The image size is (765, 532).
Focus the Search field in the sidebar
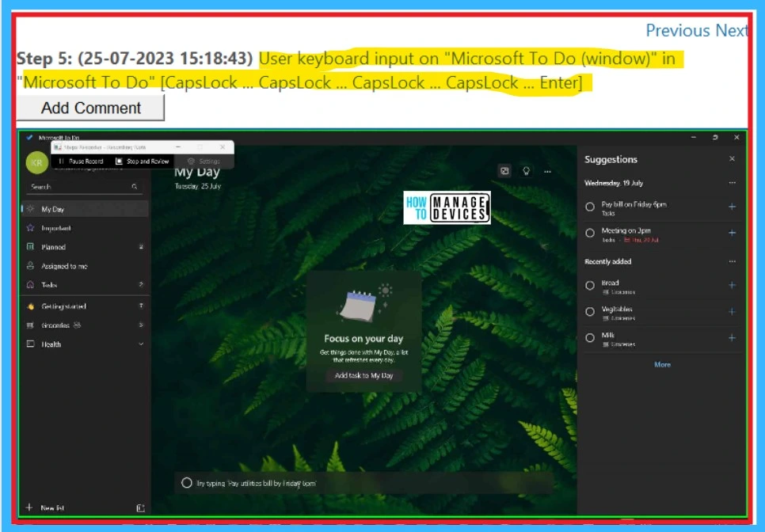[84, 187]
